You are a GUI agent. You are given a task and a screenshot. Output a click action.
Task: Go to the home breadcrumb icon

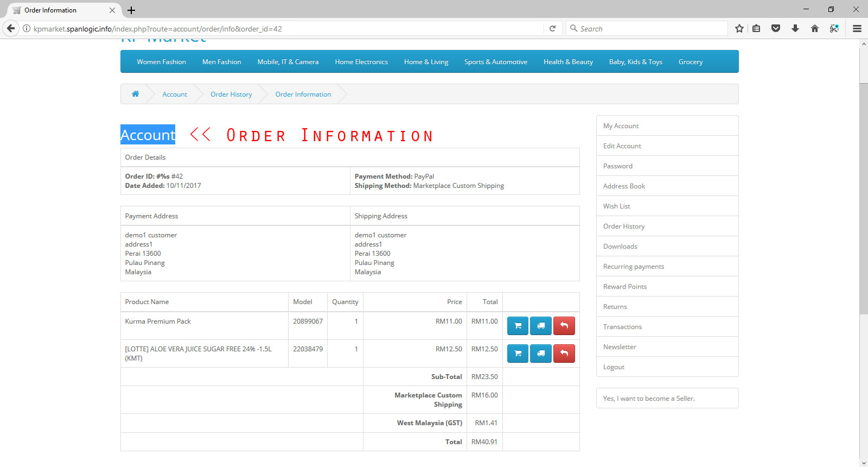point(136,94)
